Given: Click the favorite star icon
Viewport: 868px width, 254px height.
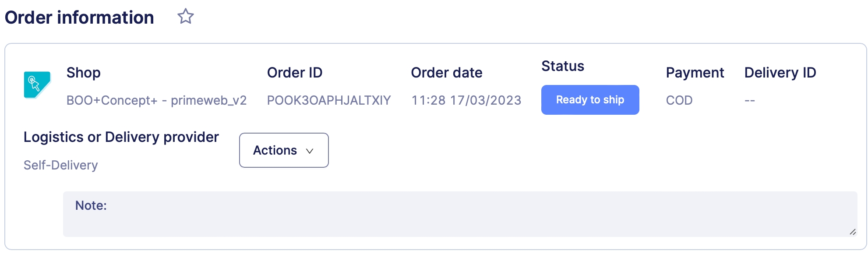Looking at the screenshot, I should point(185,17).
